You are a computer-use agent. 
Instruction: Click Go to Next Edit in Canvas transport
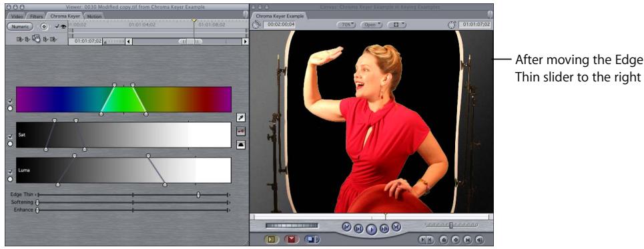tap(396, 226)
